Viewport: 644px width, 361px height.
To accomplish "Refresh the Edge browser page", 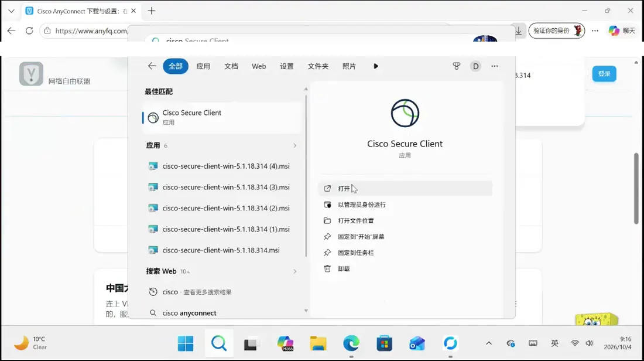I will coord(29,30).
